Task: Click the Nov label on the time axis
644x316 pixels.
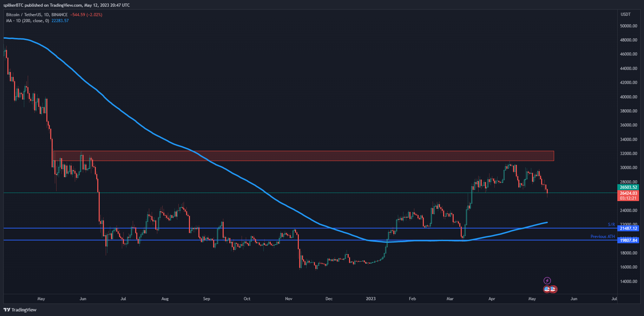Action: click(x=289, y=299)
